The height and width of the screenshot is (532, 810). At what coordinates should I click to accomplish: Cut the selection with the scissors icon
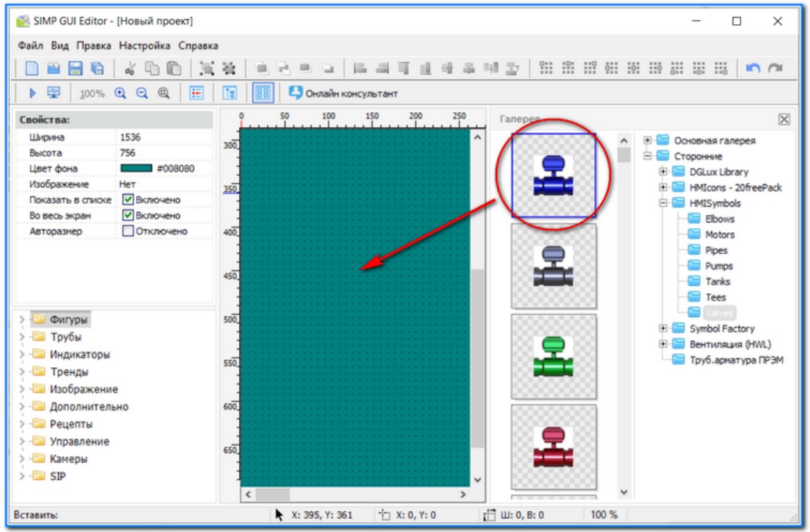click(129, 68)
